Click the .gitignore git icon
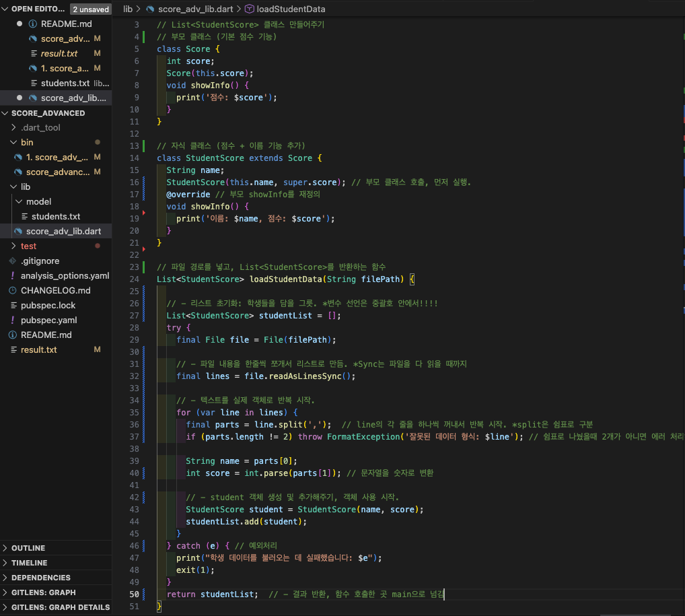The width and height of the screenshot is (685, 616). click(x=13, y=261)
